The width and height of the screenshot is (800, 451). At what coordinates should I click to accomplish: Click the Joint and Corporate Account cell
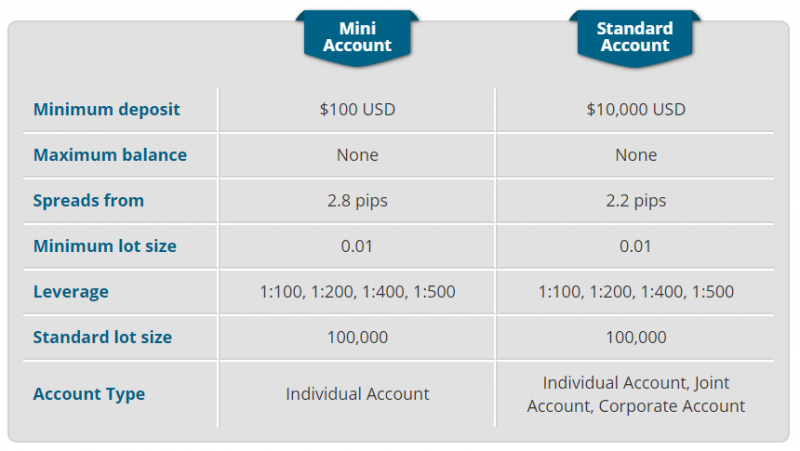click(x=636, y=394)
